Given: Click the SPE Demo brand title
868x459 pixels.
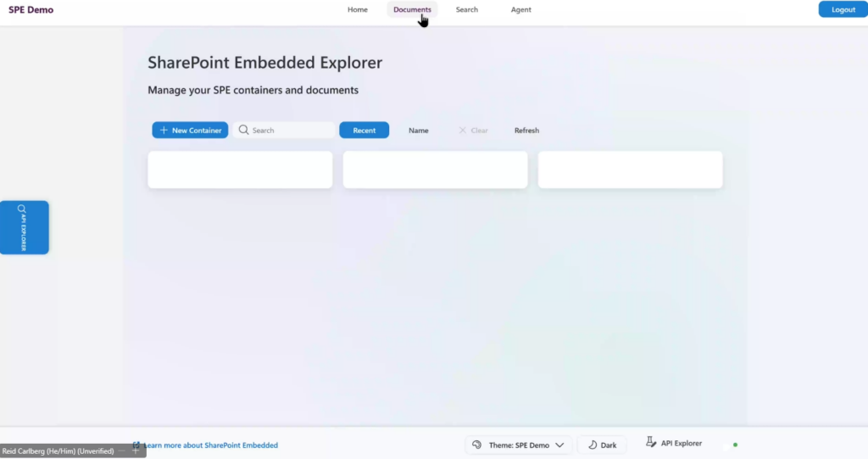Looking at the screenshot, I should coord(31,9).
